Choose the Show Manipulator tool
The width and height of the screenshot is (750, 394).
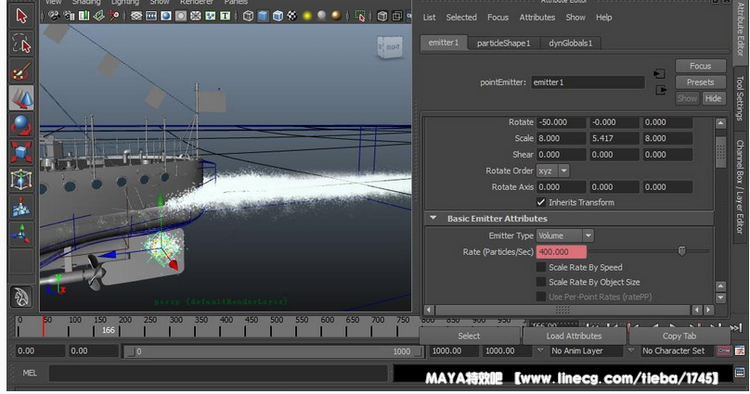[22, 234]
